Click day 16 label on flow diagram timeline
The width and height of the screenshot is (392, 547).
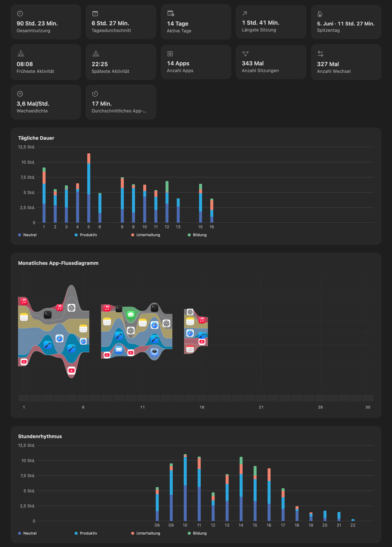pos(202,407)
